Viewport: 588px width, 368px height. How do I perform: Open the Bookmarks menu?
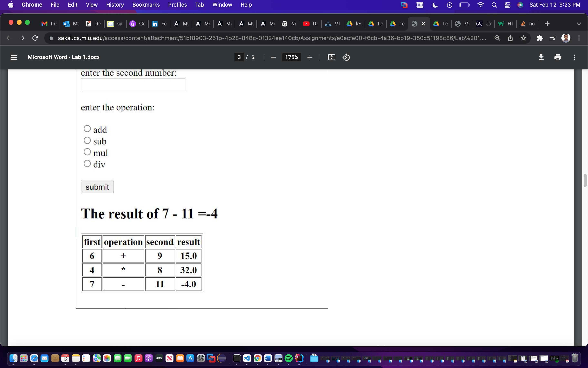(146, 5)
